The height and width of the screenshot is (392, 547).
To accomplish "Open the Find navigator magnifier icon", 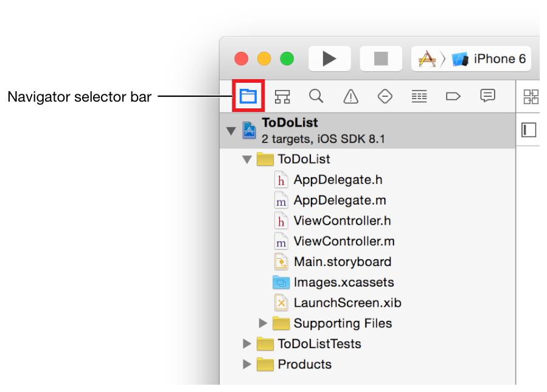I will (x=316, y=96).
